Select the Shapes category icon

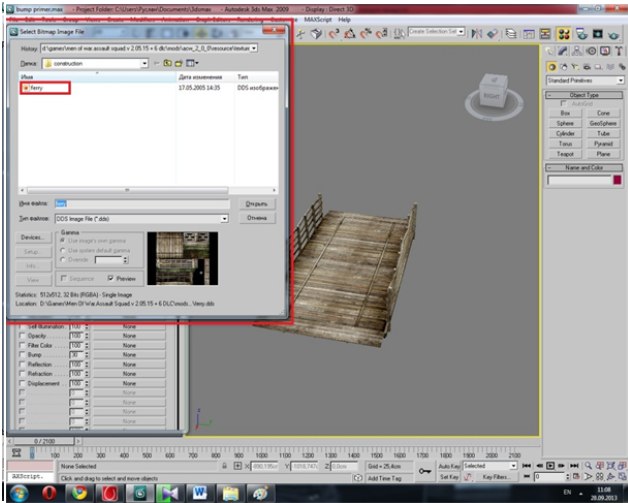(564, 67)
